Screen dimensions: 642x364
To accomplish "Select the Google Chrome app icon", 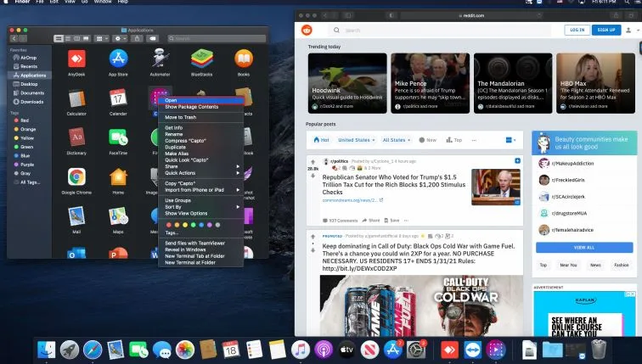I will [x=76, y=177].
